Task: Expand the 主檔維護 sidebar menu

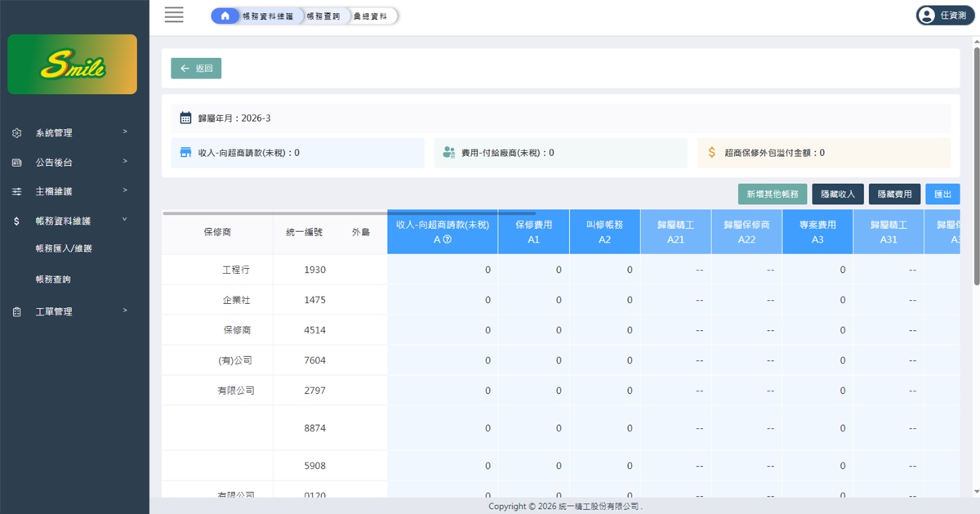Action: pos(54,192)
